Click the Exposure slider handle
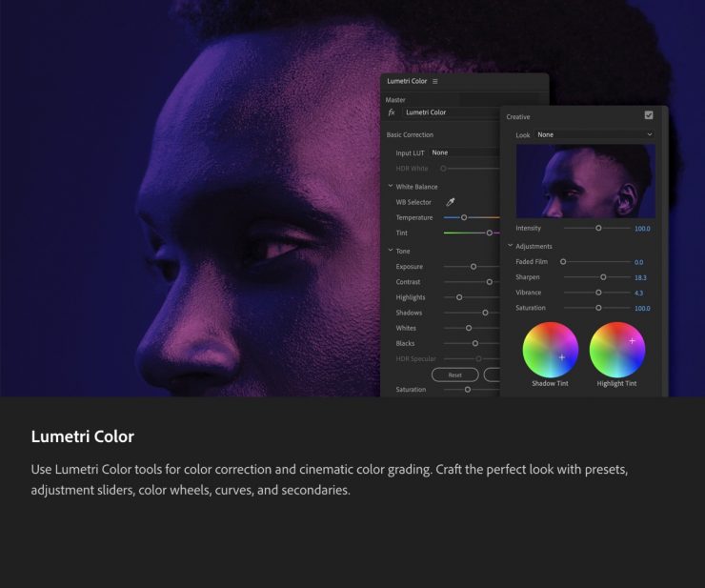This screenshot has height=588, width=705. 473,267
